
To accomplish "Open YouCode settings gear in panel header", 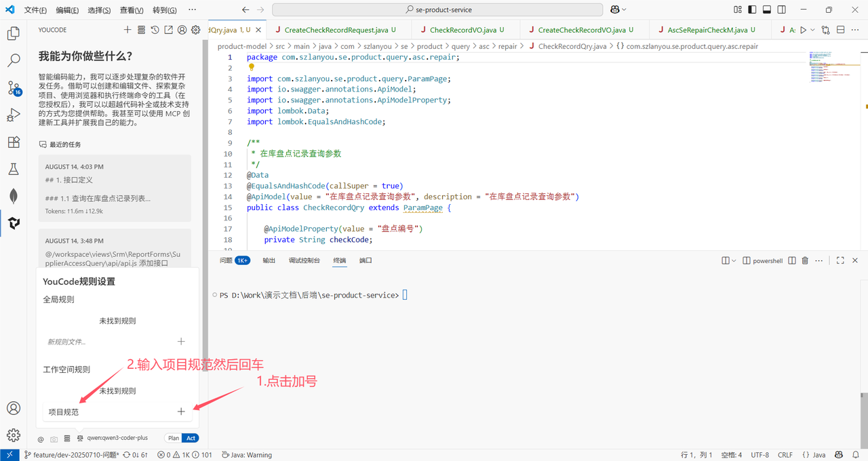I will (x=195, y=30).
